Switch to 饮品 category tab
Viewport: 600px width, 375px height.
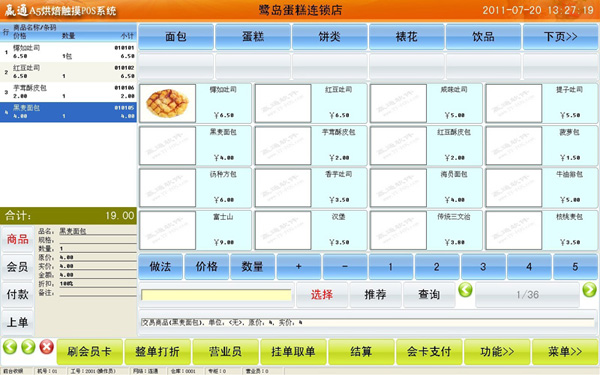pos(483,37)
